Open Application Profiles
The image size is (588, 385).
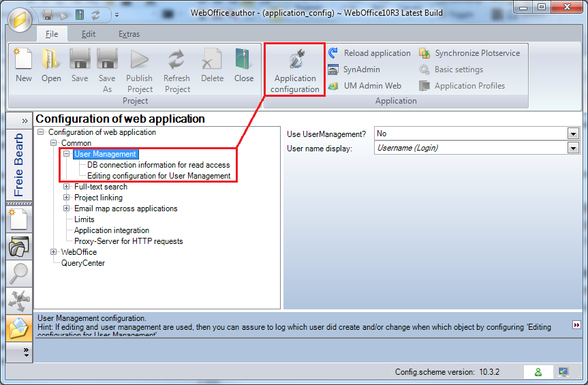[462, 86]
